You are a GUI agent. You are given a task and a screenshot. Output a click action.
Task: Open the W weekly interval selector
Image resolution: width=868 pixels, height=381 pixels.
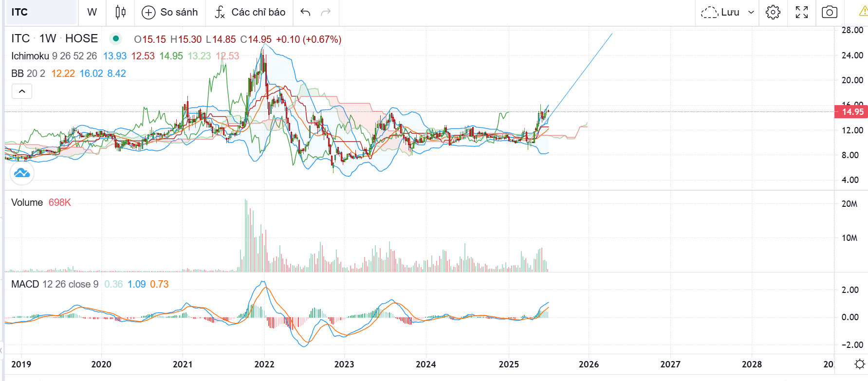click(92, 12)
